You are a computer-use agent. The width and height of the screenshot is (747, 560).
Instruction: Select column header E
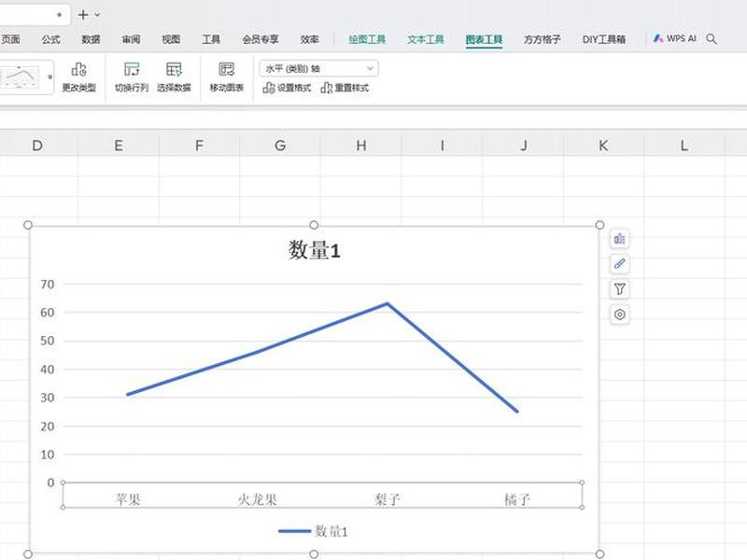pyautogui.click(x=119, y=146)
